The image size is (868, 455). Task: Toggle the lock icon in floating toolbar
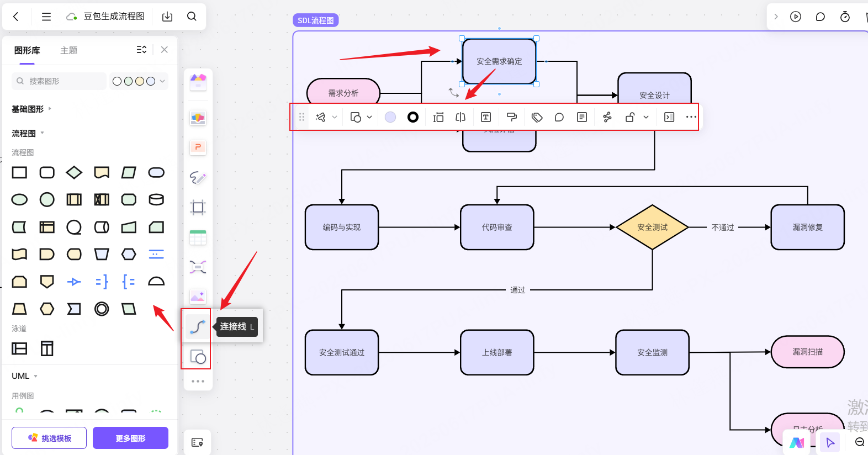630,117
